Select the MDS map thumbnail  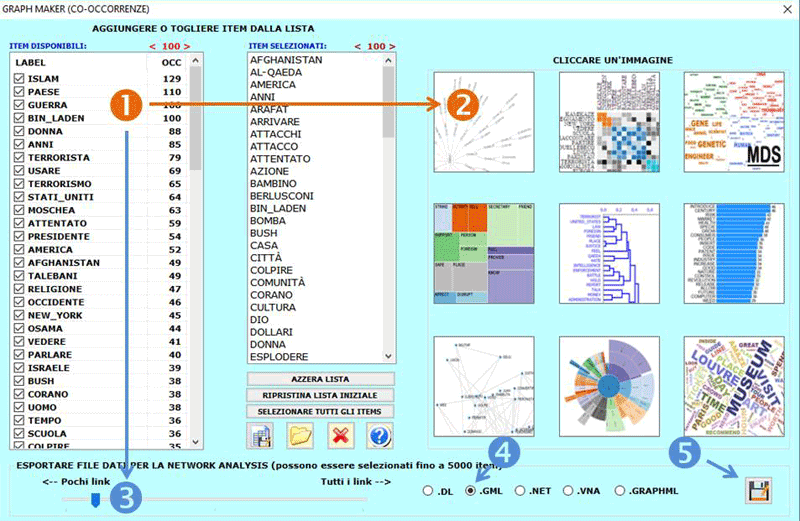click(x=734, y=122)
